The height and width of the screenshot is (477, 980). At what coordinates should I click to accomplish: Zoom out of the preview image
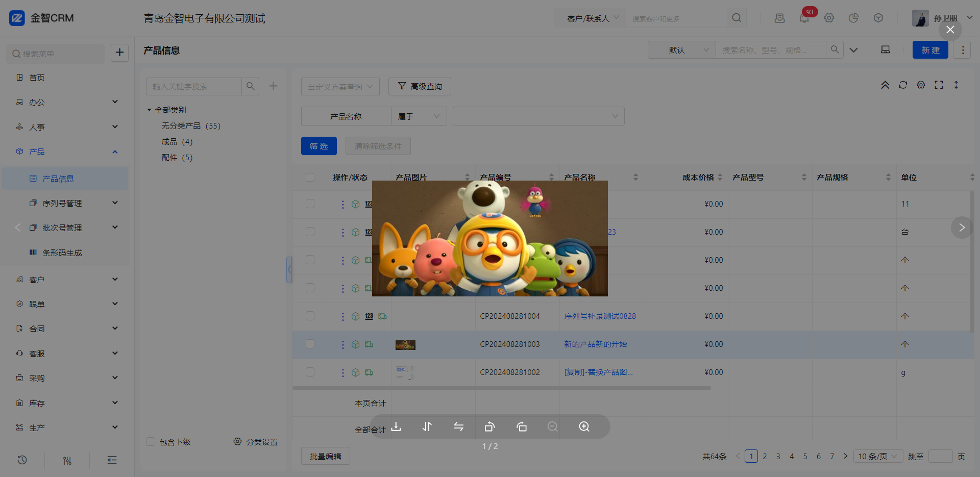(553, 426)
